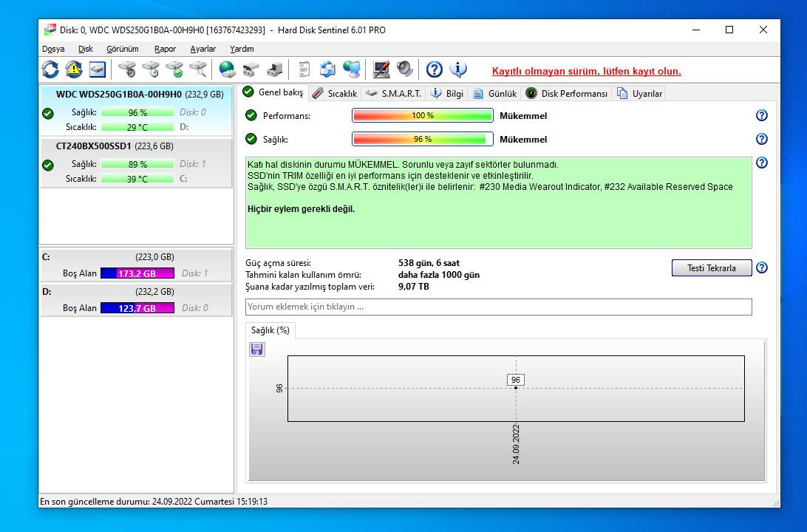Open the report document toolbar icon
Screen dimensions: 807x532
(x=304, y=69)
